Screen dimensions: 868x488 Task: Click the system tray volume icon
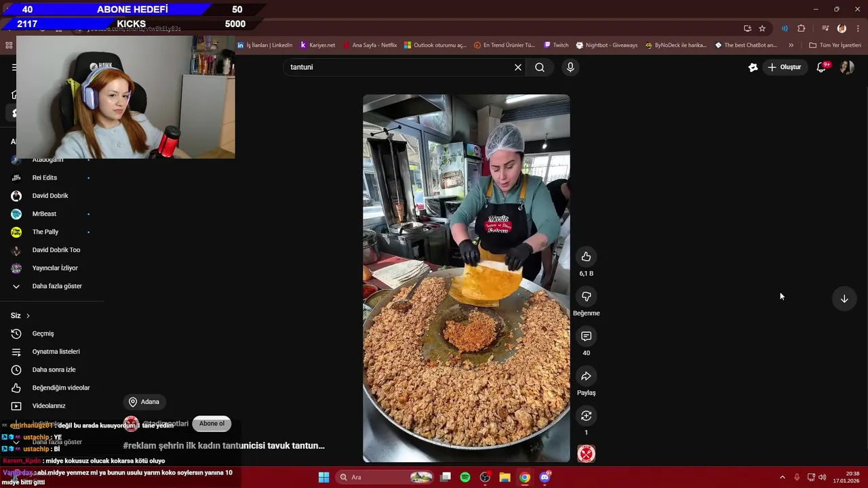[x=821, y=477]
